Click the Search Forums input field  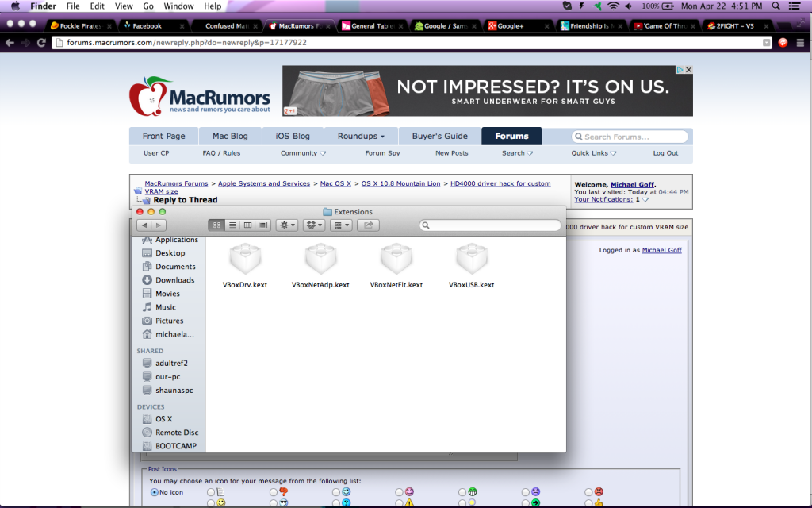(630, 137)
